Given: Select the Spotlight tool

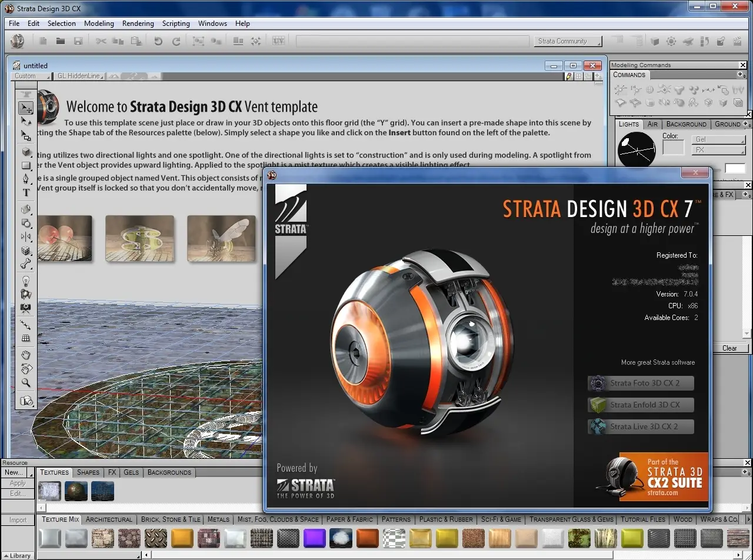Looking at the screenshot, I should [26, 294].
